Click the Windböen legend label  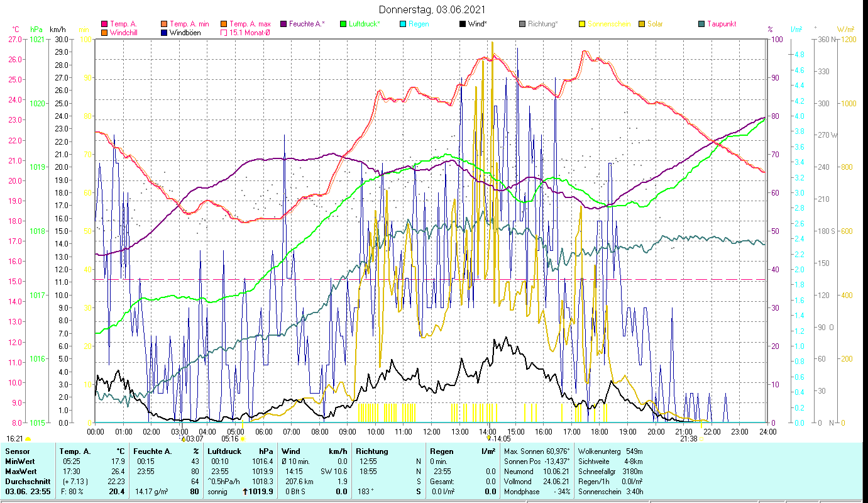coord(186,33)
